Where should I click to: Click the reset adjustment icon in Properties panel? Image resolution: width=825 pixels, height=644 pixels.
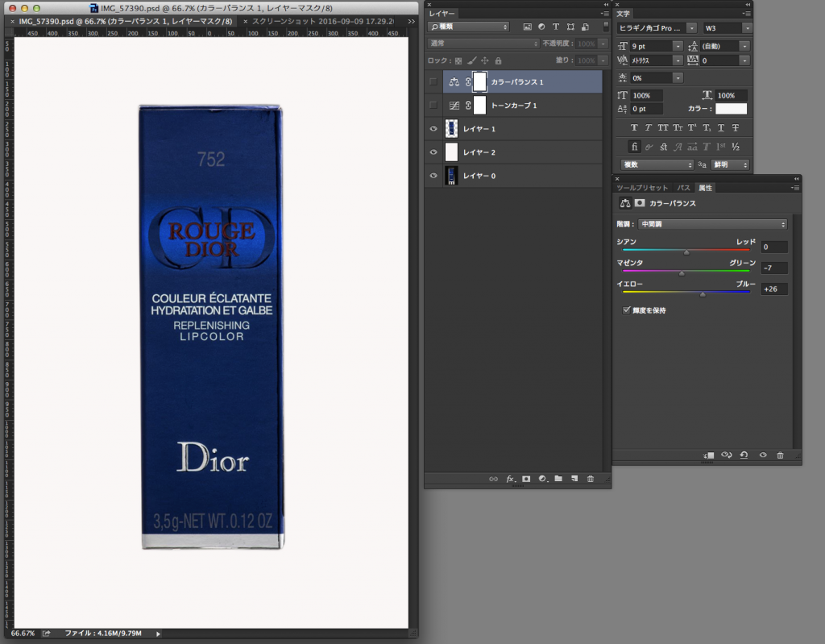[744, 455]
